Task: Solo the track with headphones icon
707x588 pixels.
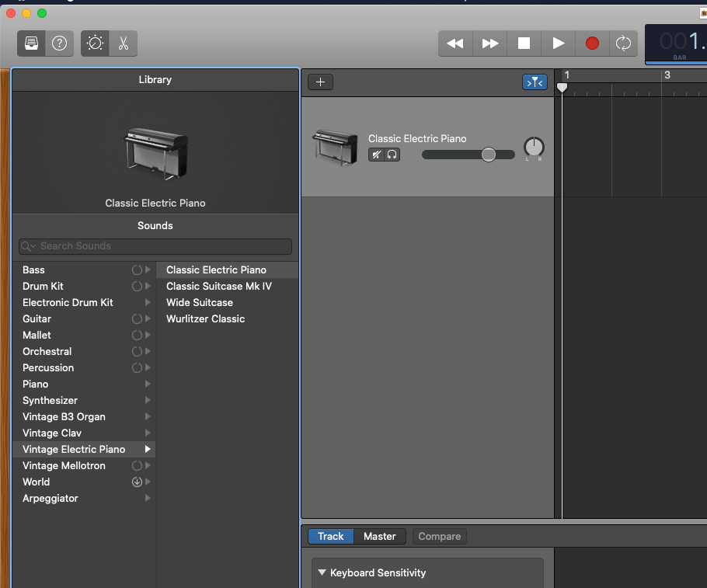Action: pyautogui.click(x=392, y=155)
